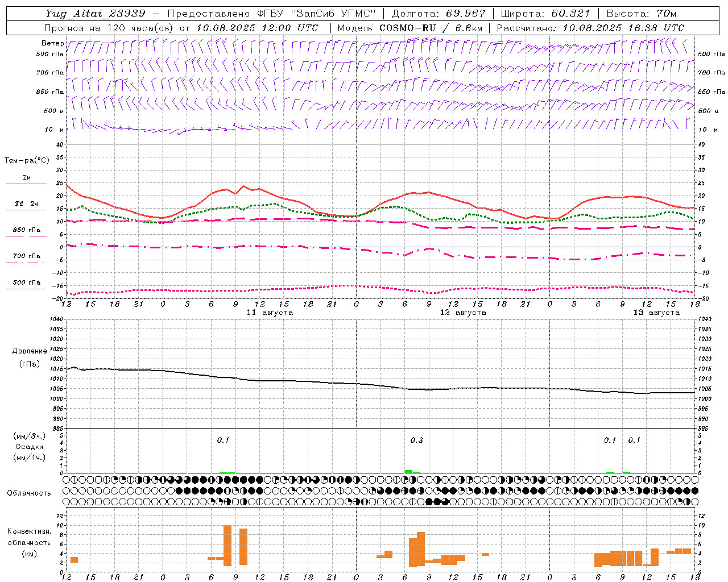
Task: Click the '12 августа' date label
Action: 463,313
